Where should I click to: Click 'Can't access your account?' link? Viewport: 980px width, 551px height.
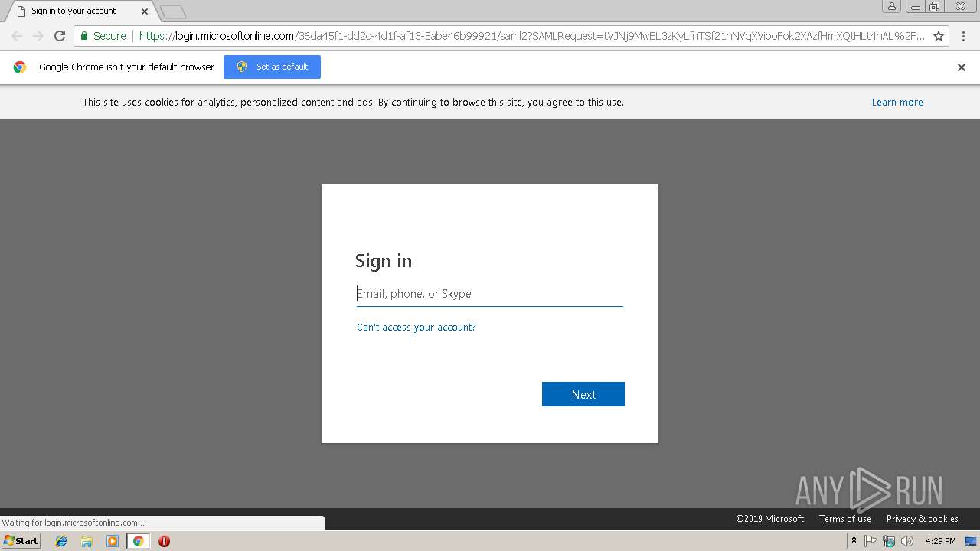tap(416, 327)
